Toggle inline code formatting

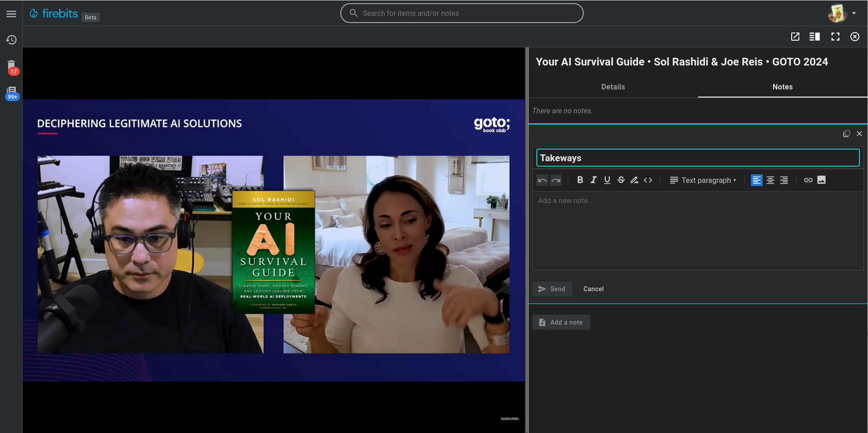(648, 180)
